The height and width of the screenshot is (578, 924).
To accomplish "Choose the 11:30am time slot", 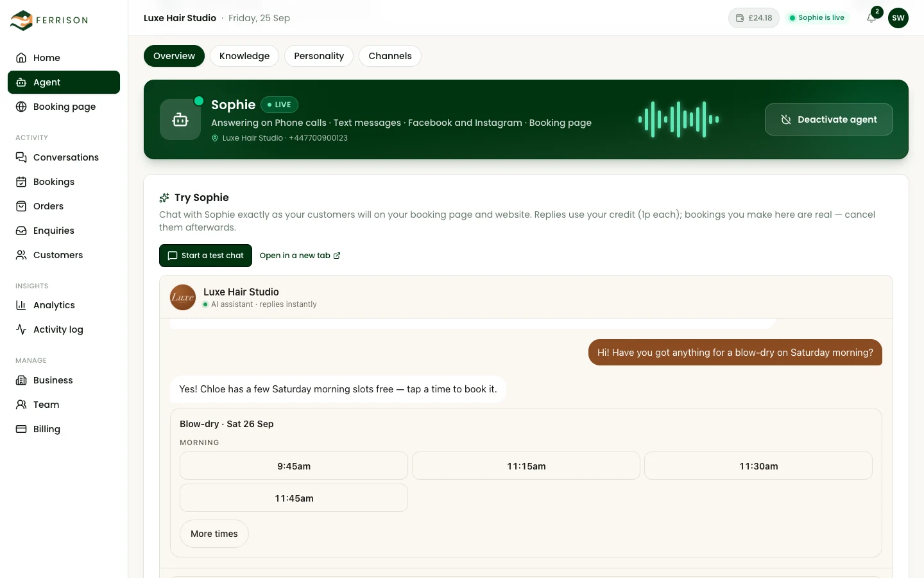I will click(x=758, y=466).
